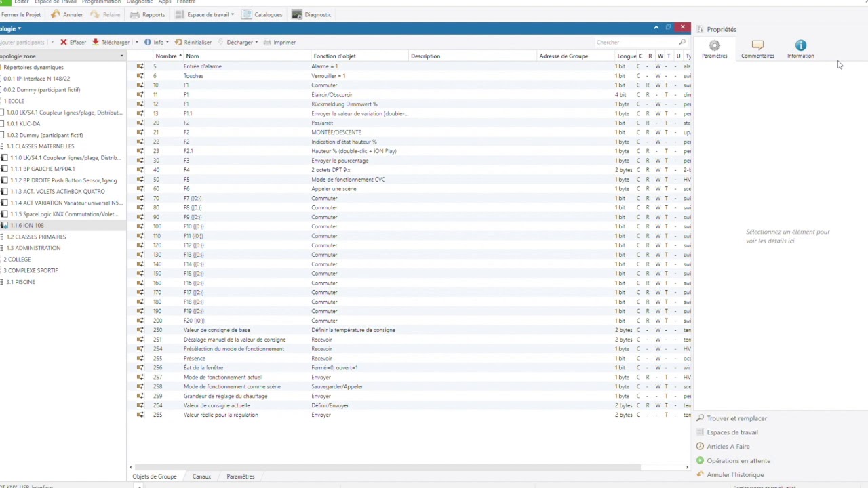Select 'MONTÉE/DESCENTE' function cell

336,132
